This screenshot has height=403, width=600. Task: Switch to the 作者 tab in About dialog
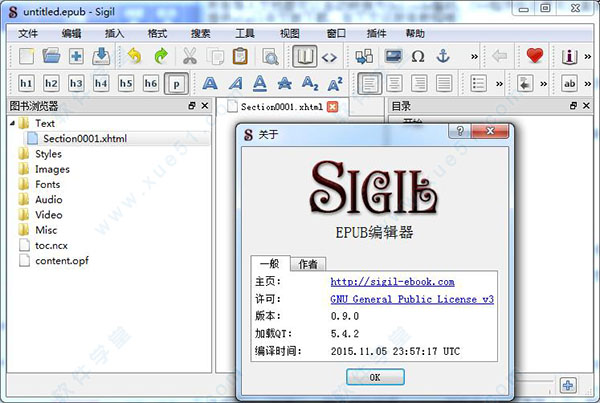[x=308, y=264]
